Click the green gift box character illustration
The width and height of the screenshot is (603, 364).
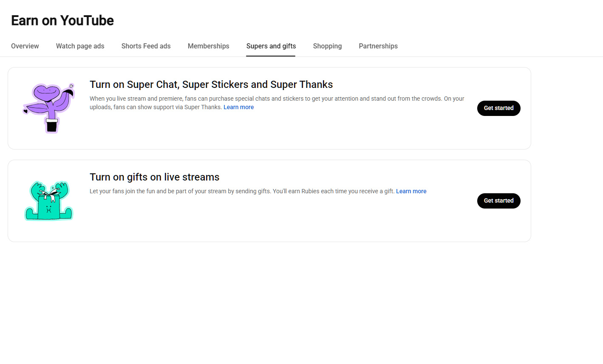pos(49,201)
